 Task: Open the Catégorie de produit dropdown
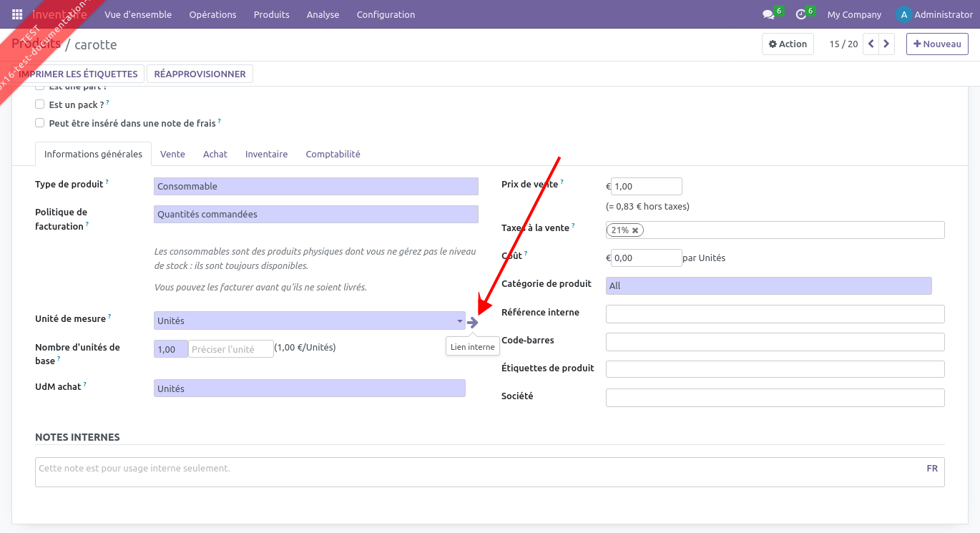coord(769,285)
